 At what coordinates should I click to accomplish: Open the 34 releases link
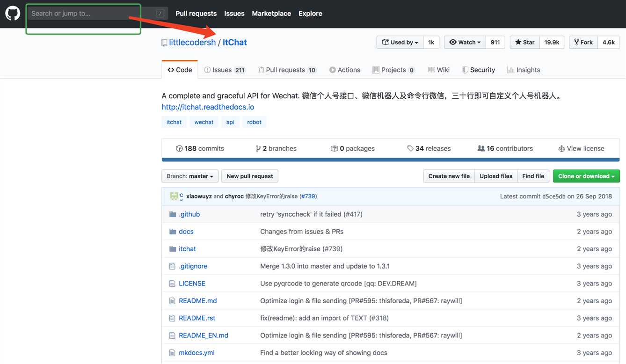click(429, 148)
